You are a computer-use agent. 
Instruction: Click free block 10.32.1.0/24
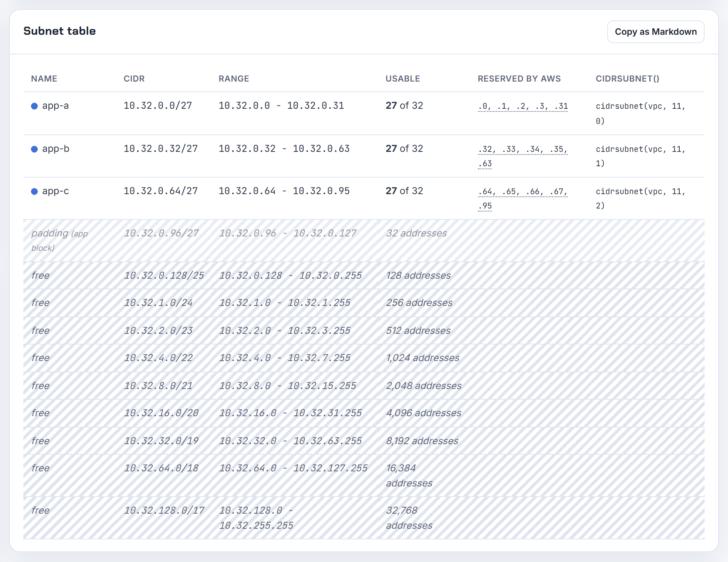[x=159, y=303]
